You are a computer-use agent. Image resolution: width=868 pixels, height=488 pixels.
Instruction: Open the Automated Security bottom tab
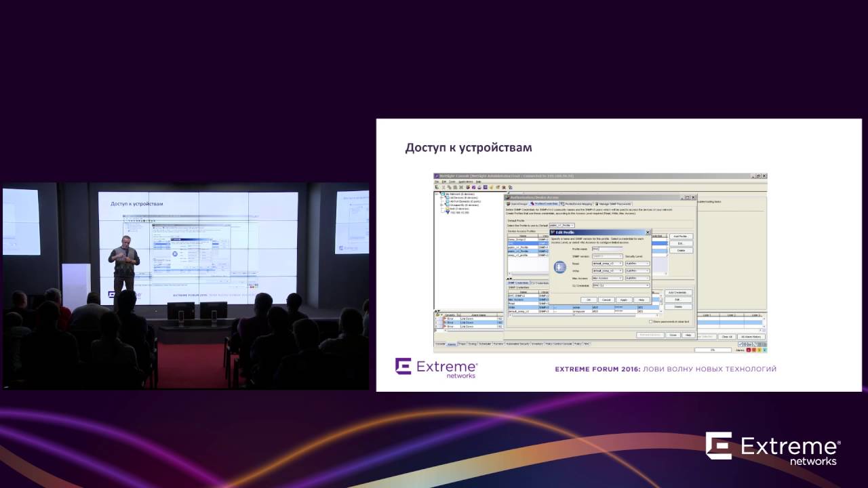point(517,344)
